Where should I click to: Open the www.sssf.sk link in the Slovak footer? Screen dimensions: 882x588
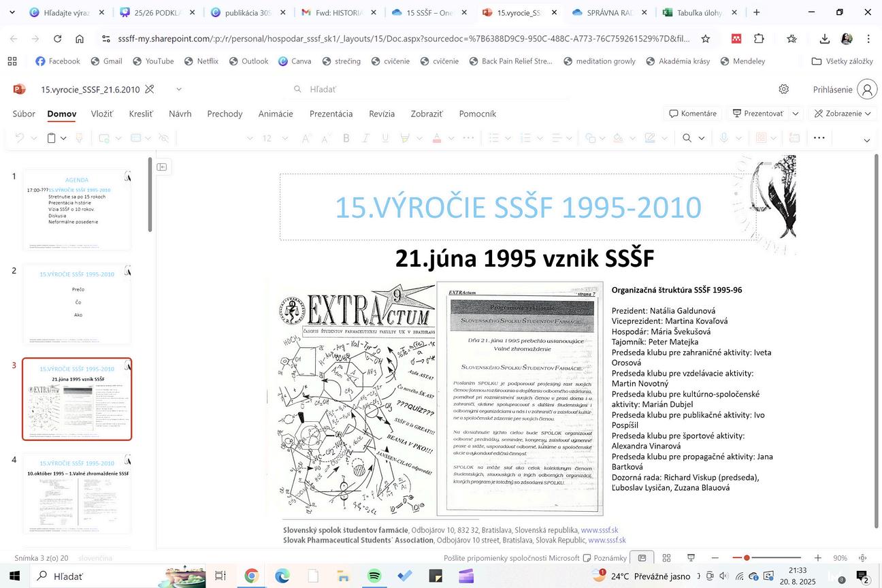[x=600, y=530]
